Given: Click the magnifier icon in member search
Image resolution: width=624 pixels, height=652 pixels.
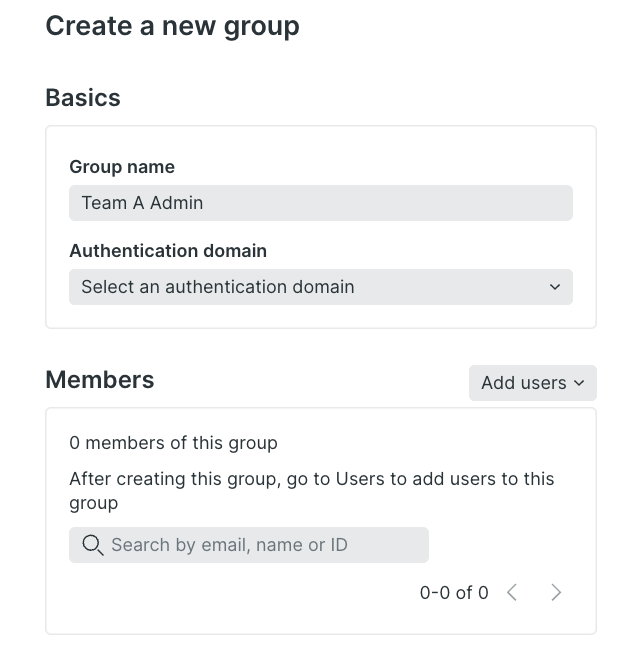Looking at the screenshot, I should [x=92, y=545].
